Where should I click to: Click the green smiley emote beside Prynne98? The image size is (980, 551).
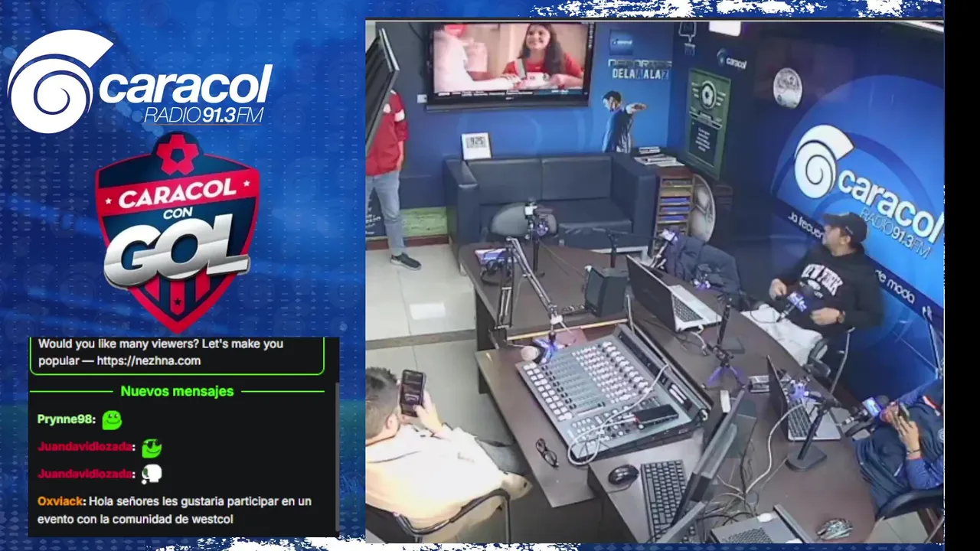[x=112, y=419]
